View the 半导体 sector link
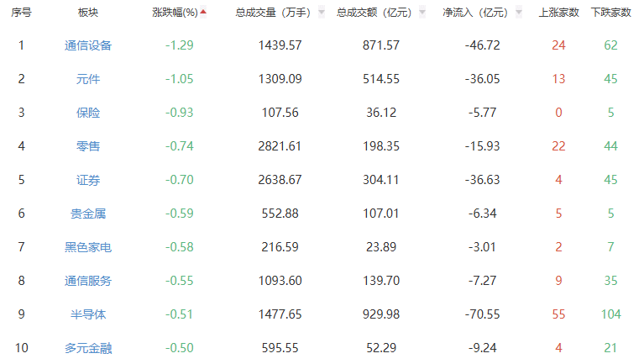Screen dimensions: 644x364 tap(87, 314)
